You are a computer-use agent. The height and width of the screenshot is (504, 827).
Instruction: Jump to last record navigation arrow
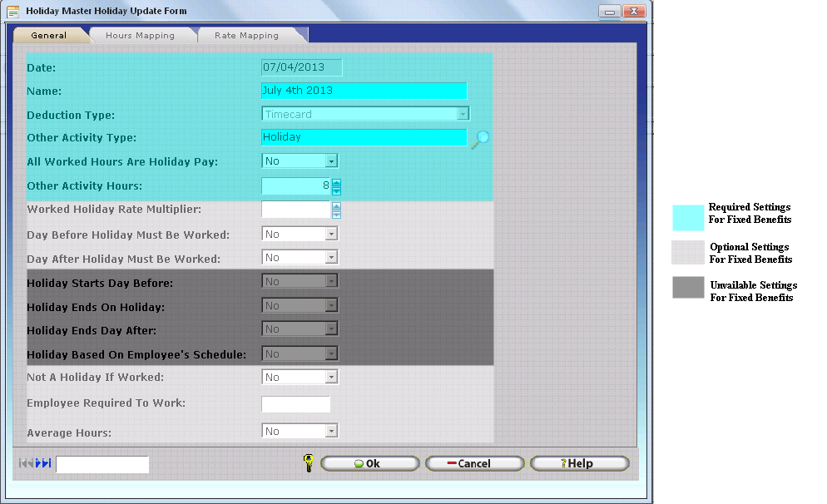click(x=47, y=463)
